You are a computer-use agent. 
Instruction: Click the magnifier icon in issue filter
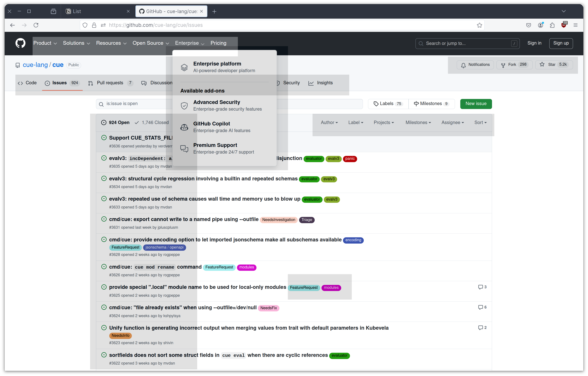(x=101, y=104)
